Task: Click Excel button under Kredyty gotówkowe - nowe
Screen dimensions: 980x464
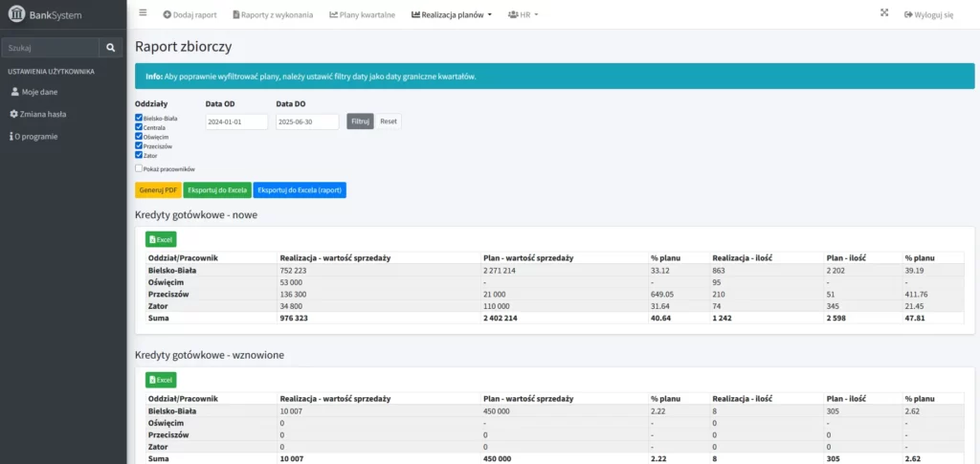Action: point(161,239)
